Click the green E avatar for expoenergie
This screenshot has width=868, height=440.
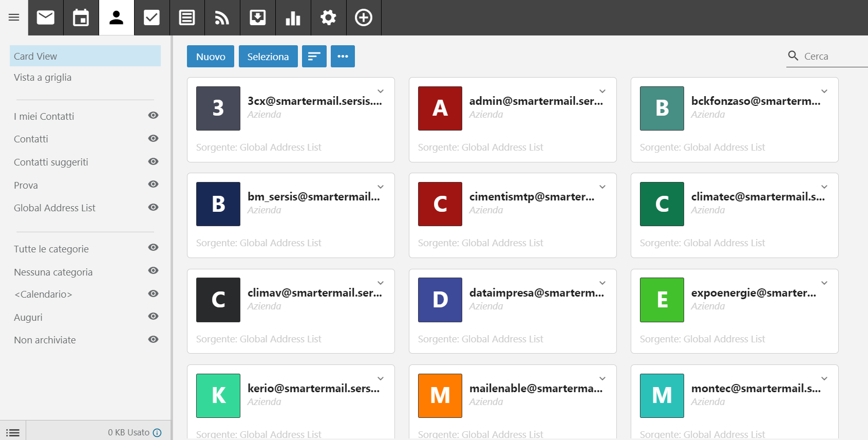point(662,300)
